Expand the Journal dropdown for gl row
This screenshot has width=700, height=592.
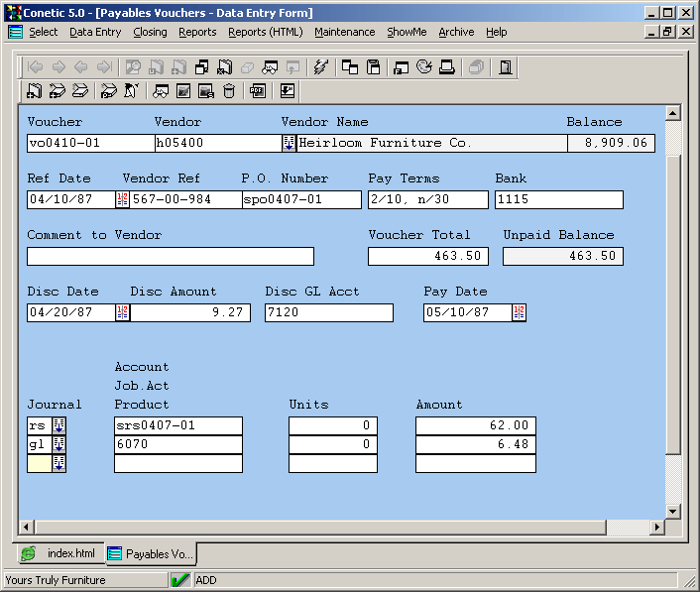[x=58, y=445]
